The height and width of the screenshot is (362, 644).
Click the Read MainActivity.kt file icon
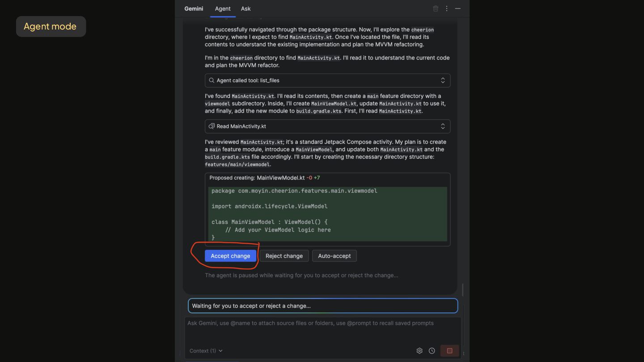click(212, 126)
